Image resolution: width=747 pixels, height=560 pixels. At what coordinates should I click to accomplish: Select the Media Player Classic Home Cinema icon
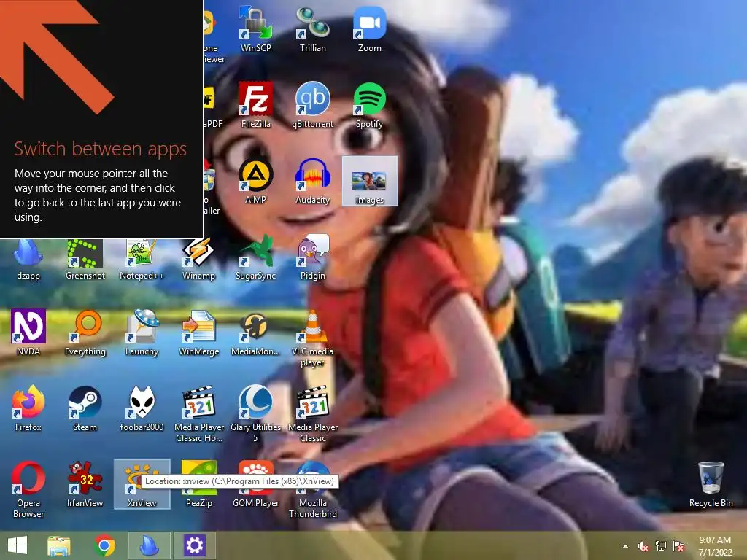(198, 414)
